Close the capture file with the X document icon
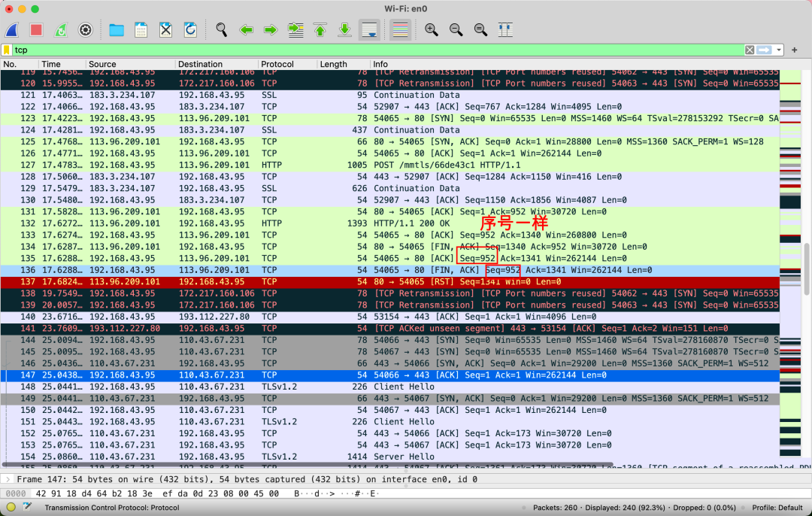The height and width of the screenshot is (516, 812). (165, 30)
